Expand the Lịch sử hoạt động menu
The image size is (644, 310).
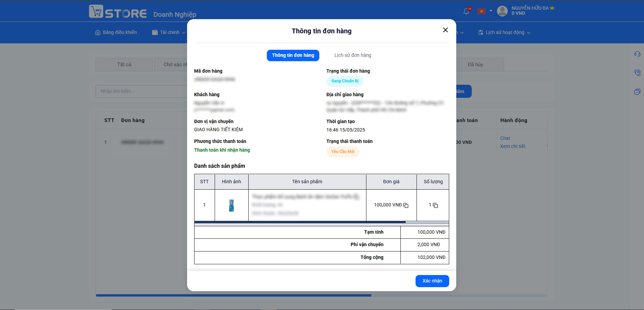(504, 32)
